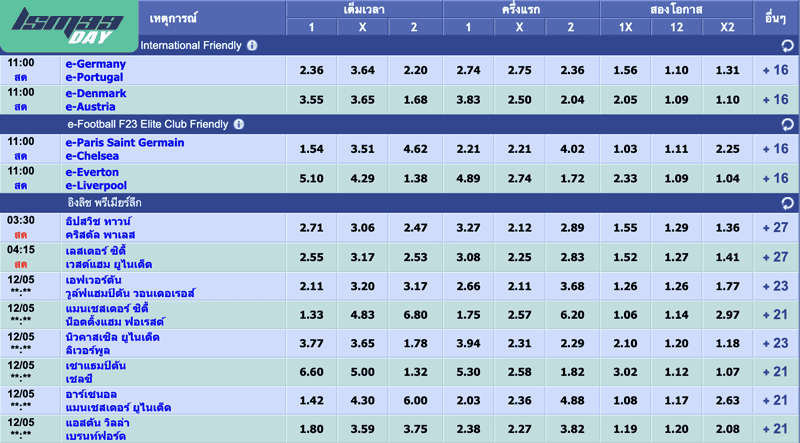Refresh the อิงลิช พรีเมียร์ลีก section
The height and width of the screenshot is (443, 800).
coord(787,202)
